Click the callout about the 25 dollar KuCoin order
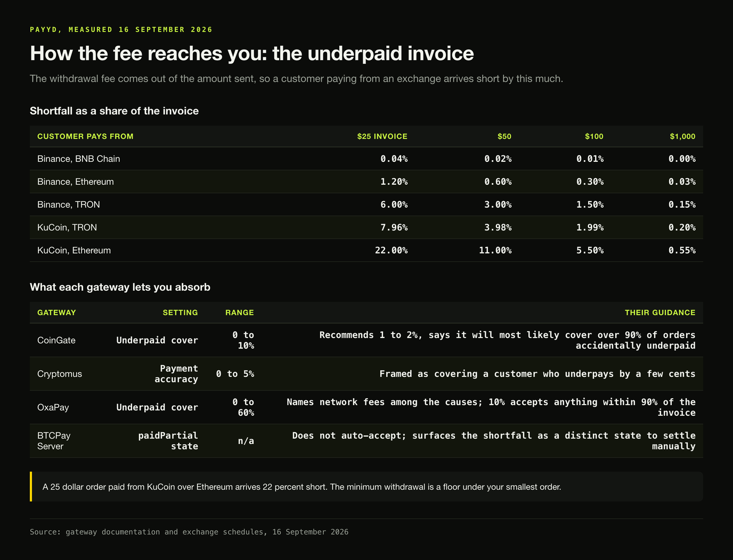 (x=366, y=487)
